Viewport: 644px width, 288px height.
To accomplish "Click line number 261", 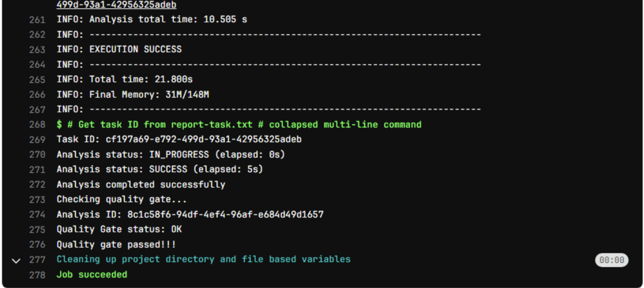I will pos(37,20).
